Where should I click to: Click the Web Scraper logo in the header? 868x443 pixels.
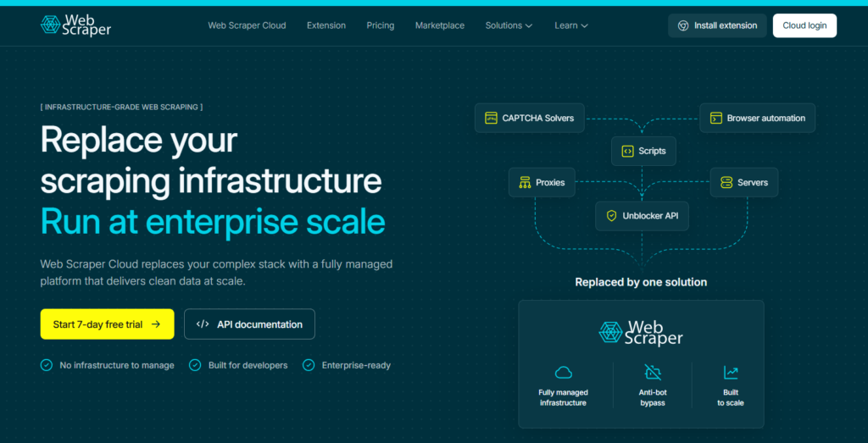pos(75,25)
